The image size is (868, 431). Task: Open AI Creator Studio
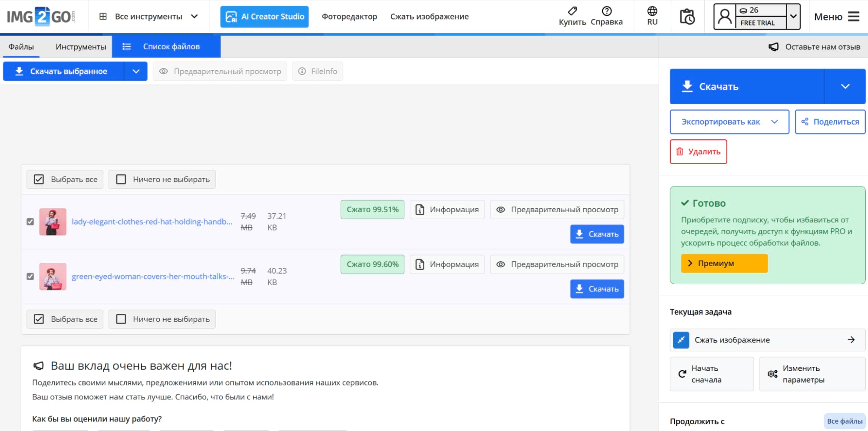point(264,16)
